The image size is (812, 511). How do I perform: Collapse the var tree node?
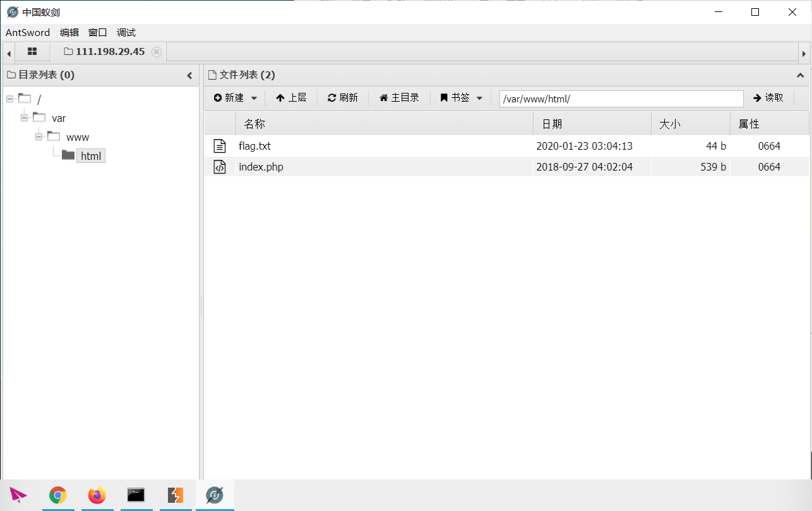coord(24,118)
